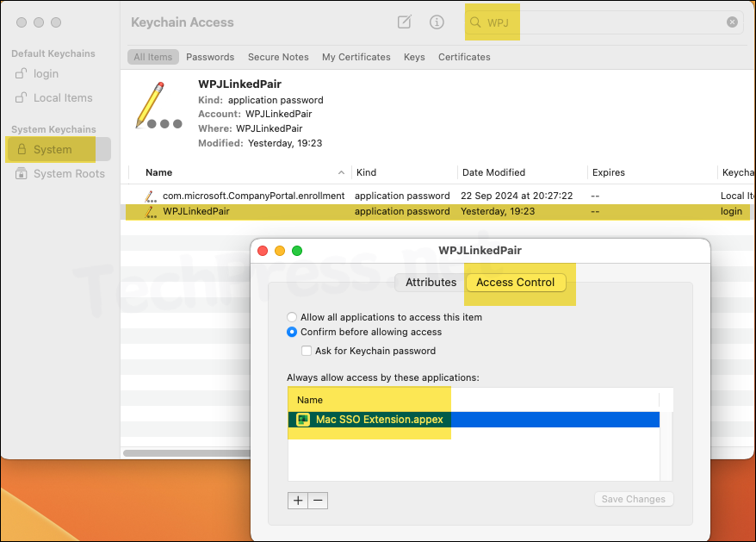
Task: Switch to Passwords tab
Action: [210, 57]
